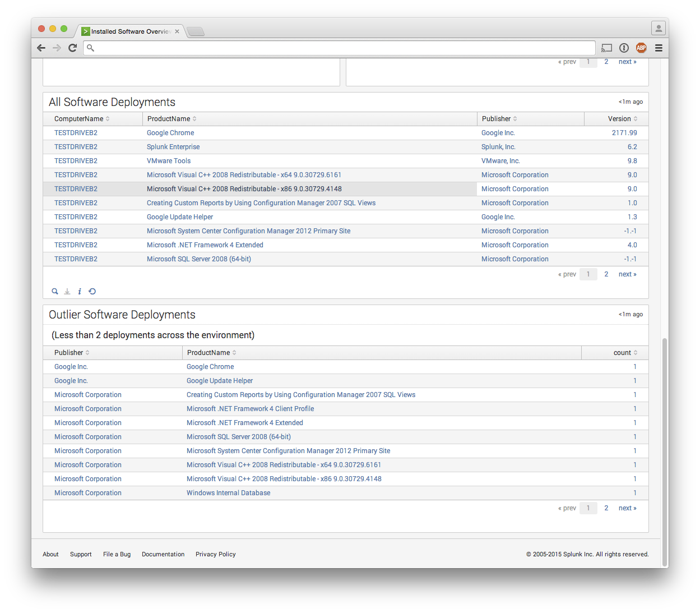Open the File a Bug footer link
This screenshot has height=613, width=700.
click(117, 554)
